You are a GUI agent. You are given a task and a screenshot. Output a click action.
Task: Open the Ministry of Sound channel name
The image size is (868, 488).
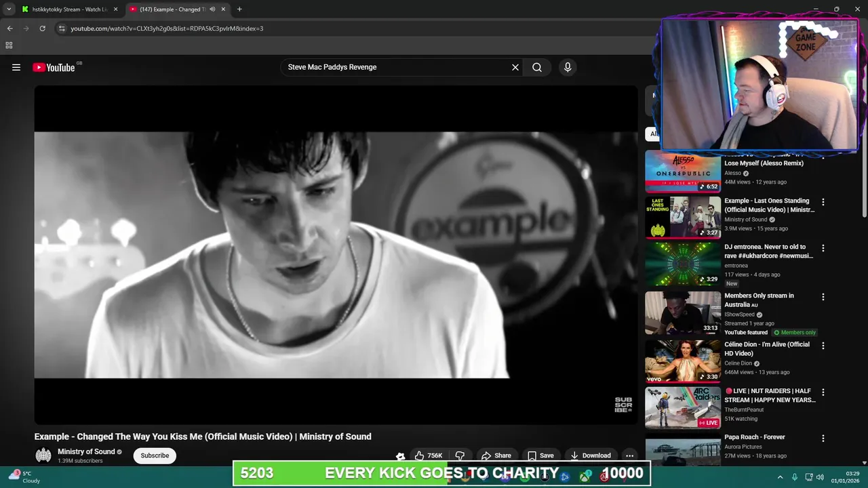pos(86,451)
